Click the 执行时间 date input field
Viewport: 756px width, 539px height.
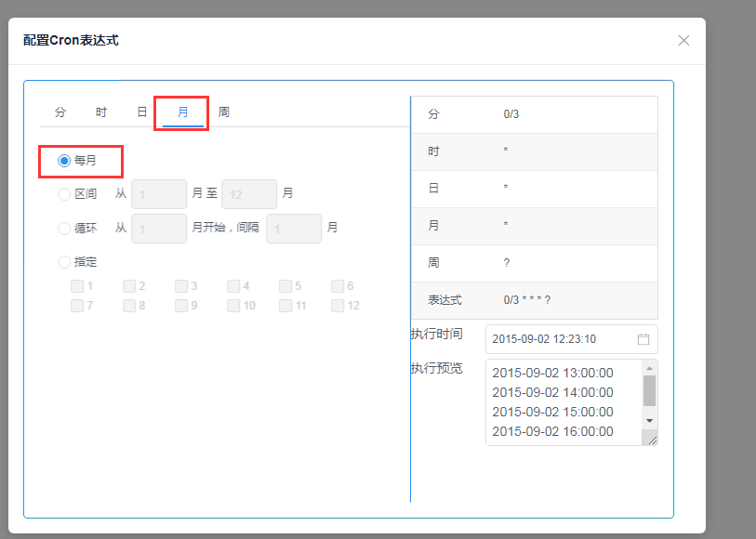pyautogui.click(x=571, y=339)
